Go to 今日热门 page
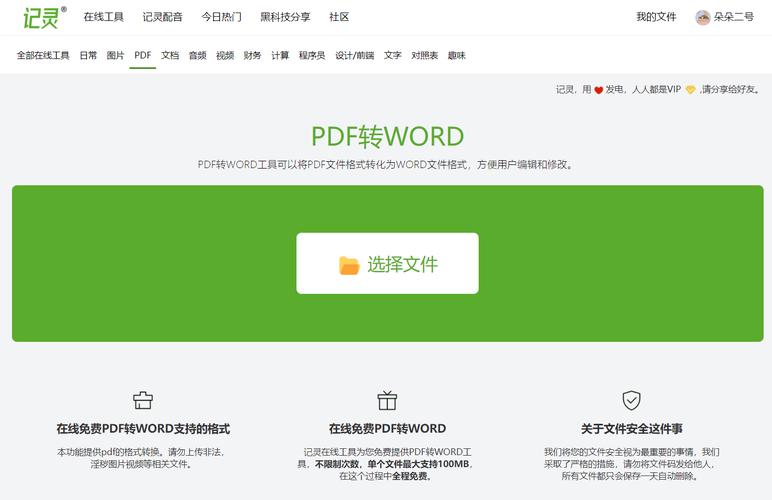772x500 pixels. [x=222, y=17]
